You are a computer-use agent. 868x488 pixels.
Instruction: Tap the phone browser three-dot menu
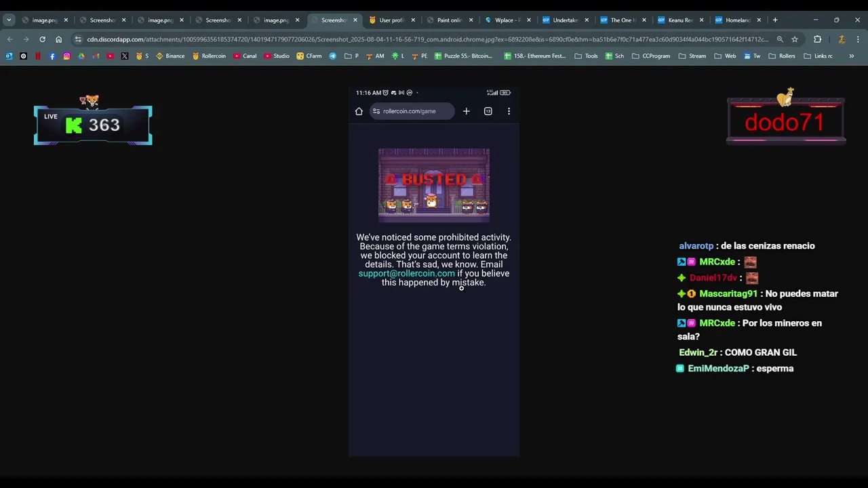(x=509, y=111)
